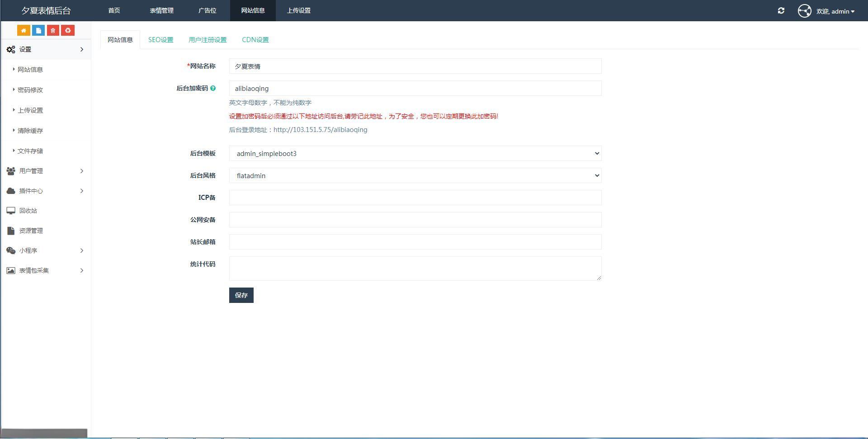Click the 夕夏表情后台 brand title
868x439 pixels.
tap(46, 10)
